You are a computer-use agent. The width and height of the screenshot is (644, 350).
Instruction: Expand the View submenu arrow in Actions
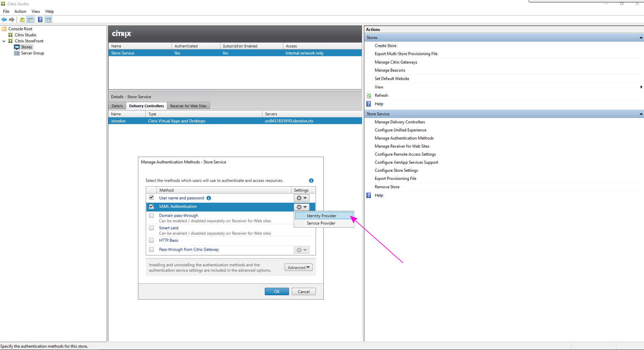641,87
